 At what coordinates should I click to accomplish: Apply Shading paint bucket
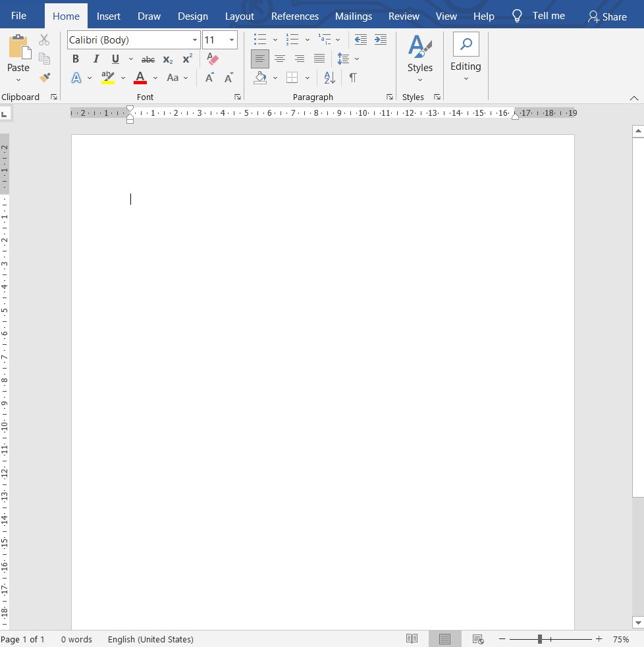pos(260,78)
